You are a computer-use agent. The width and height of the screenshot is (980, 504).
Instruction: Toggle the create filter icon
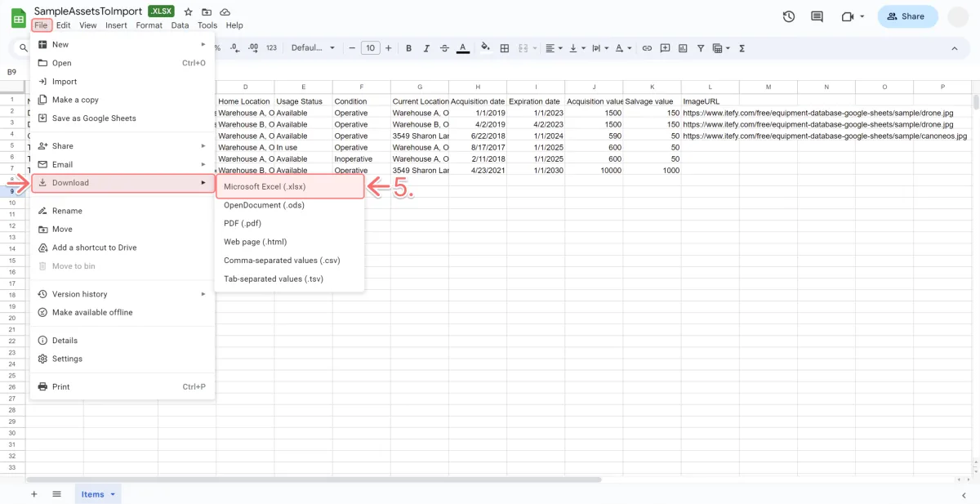(x=701, y=48)
